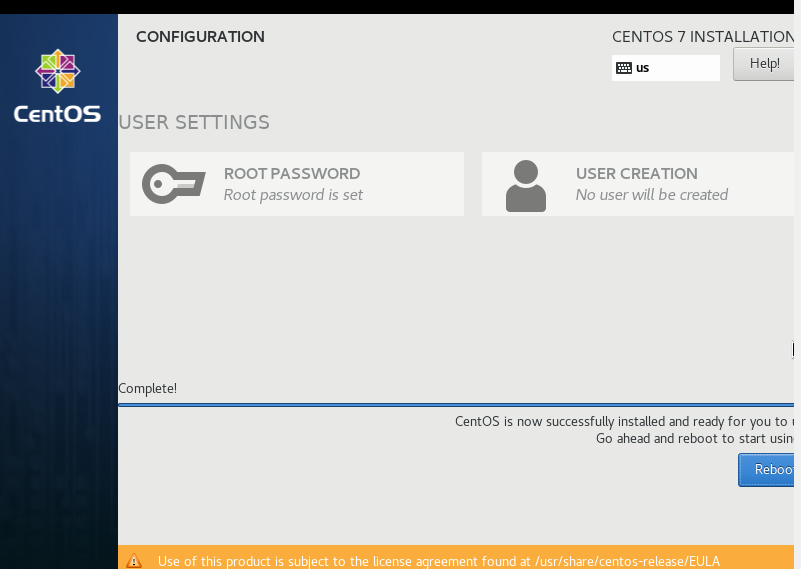Viewport: 801px width, 569px height.
Task: Open ROOT PASSWORD settings
Action: pos(297,184)
